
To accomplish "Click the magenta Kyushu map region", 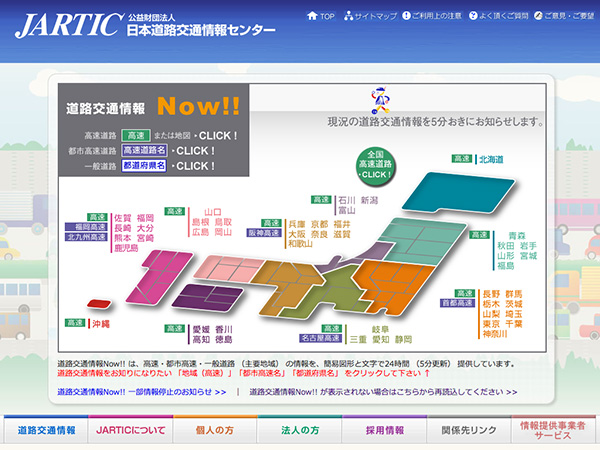I will point(158,277).
